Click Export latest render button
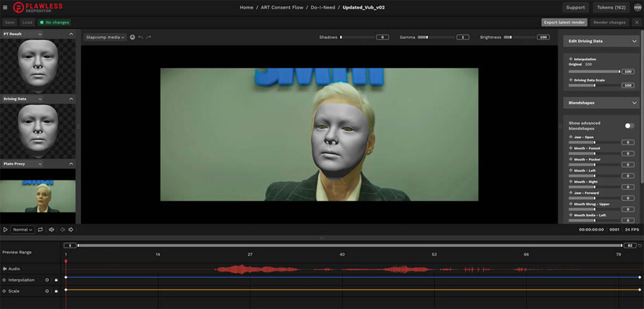644x309 pixels. pos(564,22)
